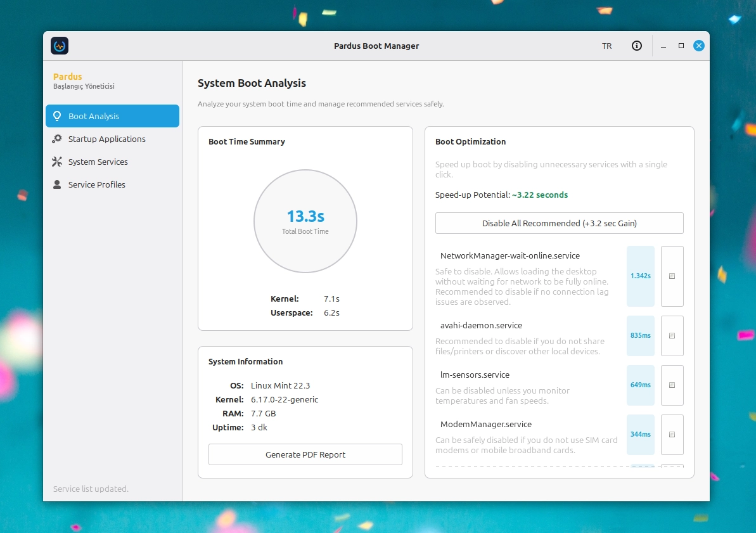The image size is (756, 533).
Task: Switch language with the TR button
Action: [x=606, y=46]
